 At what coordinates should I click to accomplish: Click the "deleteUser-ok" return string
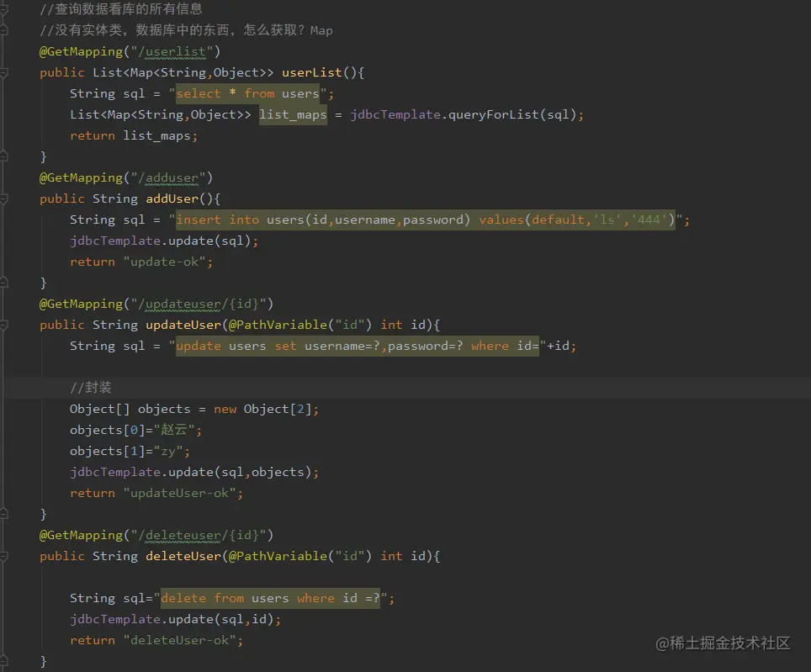click(179, 640)
